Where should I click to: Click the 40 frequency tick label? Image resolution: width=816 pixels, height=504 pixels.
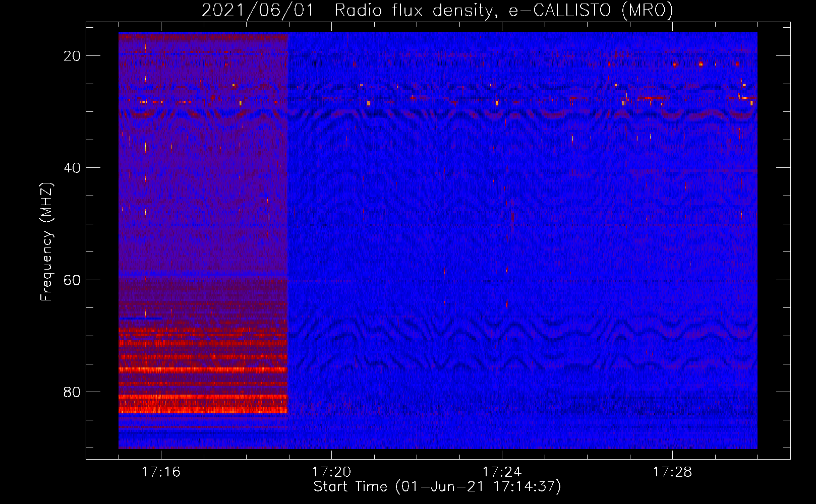[x=72, y=168]
